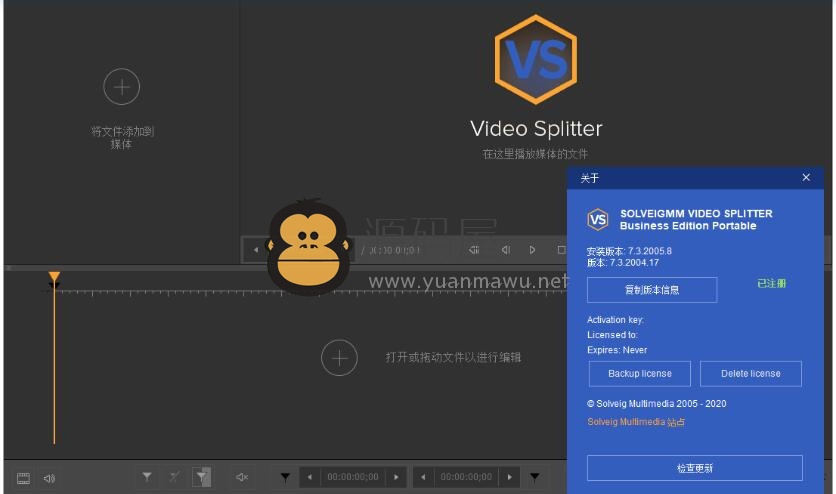
Task: Click the green 已注册 registered status text
Action: [x=771, y=284]
